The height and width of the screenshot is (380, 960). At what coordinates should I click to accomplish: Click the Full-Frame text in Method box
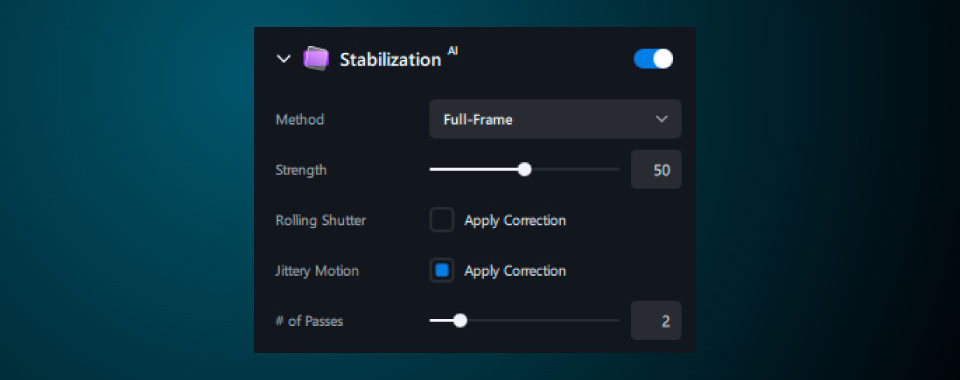(478, 120)
